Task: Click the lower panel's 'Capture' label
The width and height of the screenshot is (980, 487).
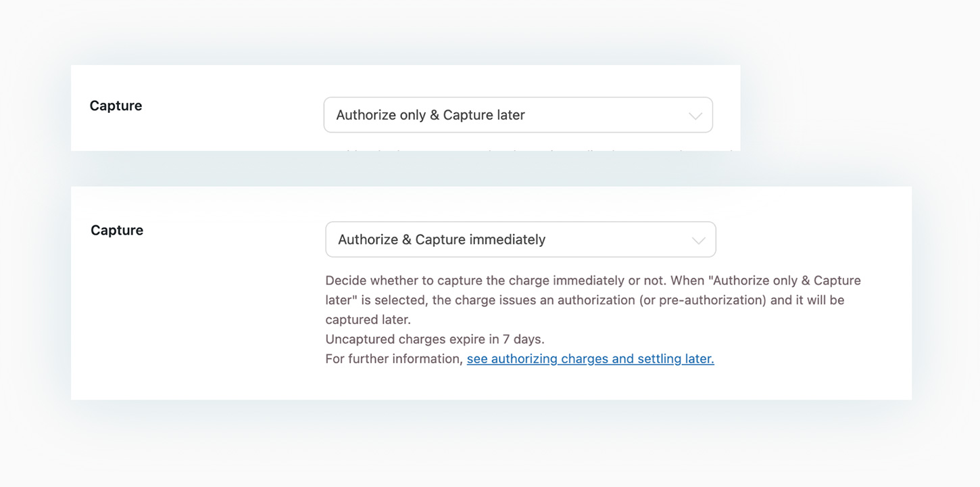Action: coord(117,231)
